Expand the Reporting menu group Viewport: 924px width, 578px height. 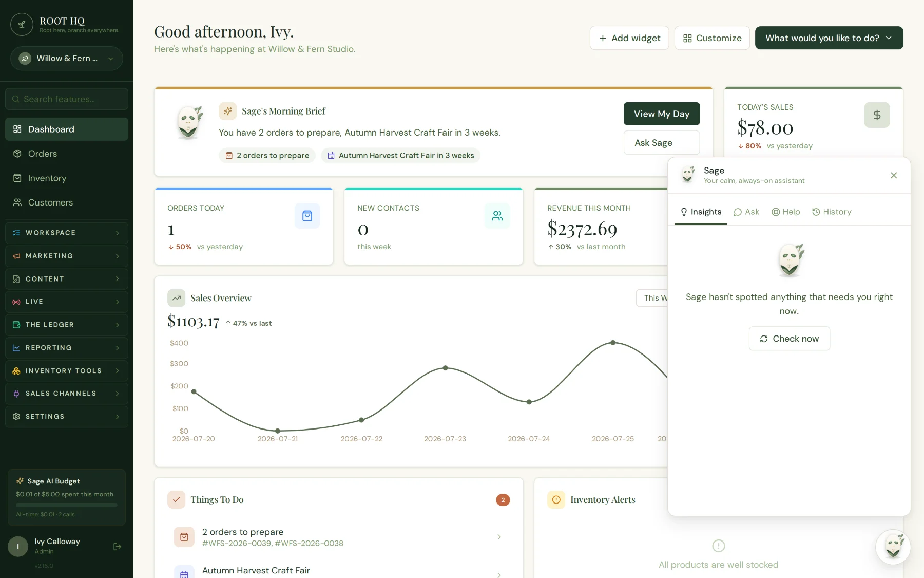pyautogui.click(x=67, y=348)
